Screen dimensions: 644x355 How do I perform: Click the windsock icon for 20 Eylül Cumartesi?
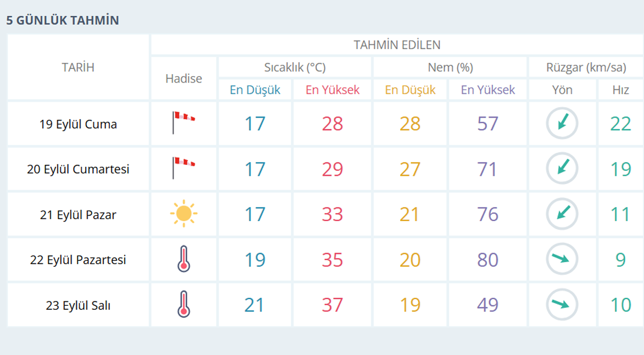pos(183,168)
